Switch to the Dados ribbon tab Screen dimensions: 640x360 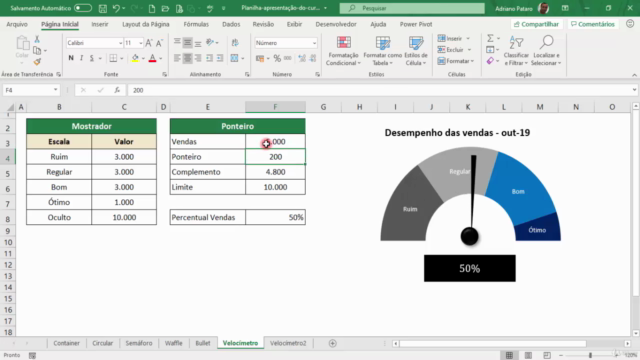tap(231, 24)
